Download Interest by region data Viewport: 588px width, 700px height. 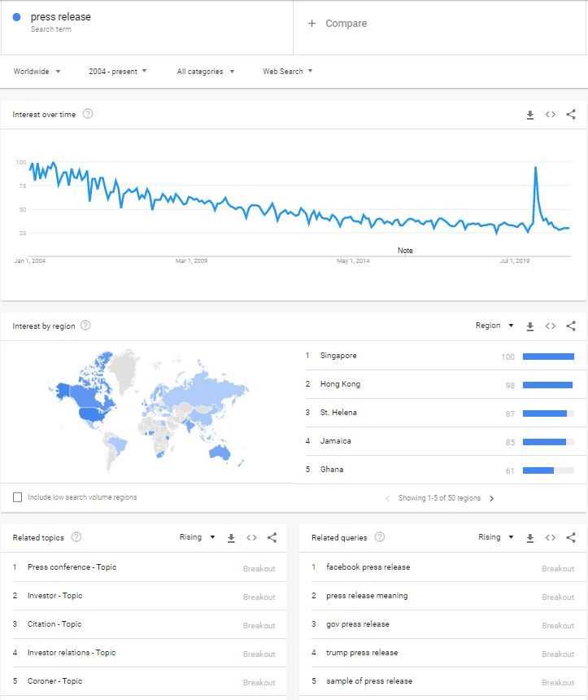coord(529,326)
